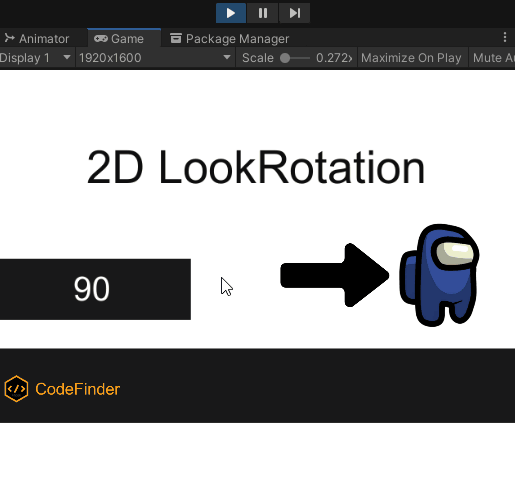Click the blue crewmate character sprite
515x498 pixels.
(x=439, y=275)
